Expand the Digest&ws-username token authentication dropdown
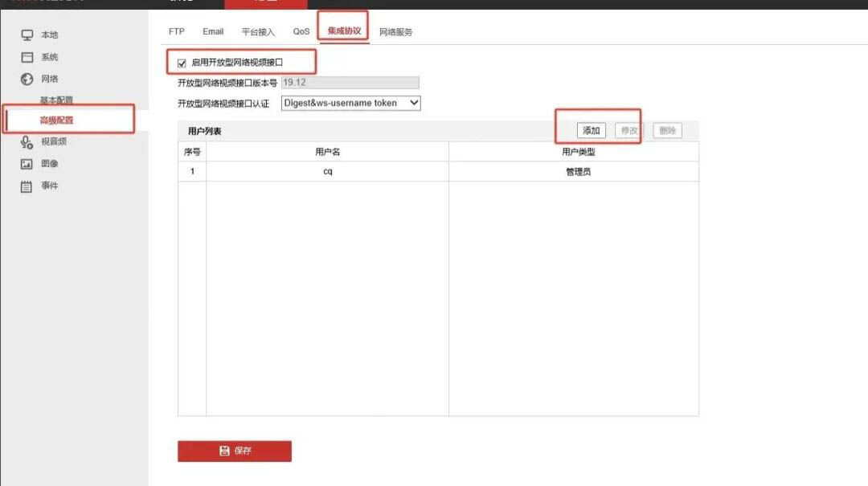868x486 pixels. 351,103
